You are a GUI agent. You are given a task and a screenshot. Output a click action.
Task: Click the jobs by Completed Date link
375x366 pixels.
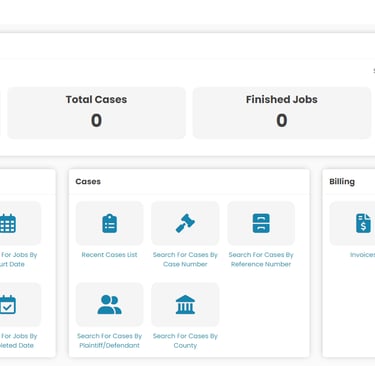coord(18,341)
